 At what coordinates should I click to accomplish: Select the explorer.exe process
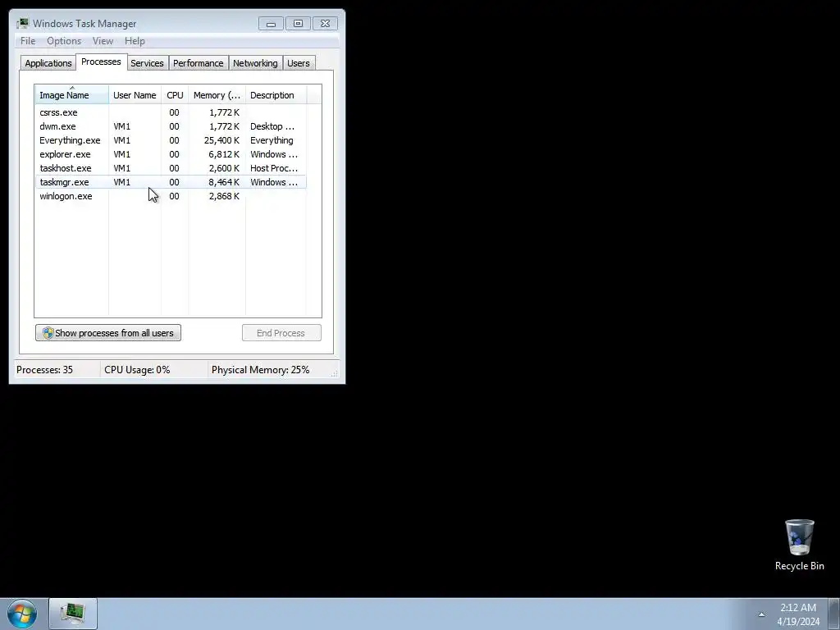(x=171, y=154)
